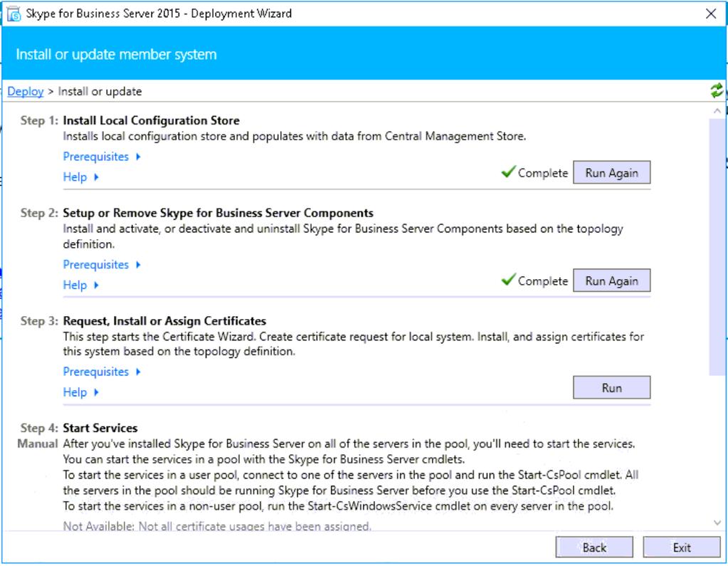The height and width of the screenshot is (566, 728).
Task: Click the 'Install or update' breadcrumb text
Action: point(100,91)
